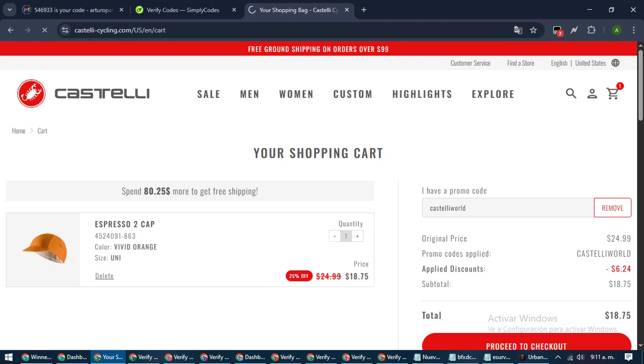644x364 pixels.
Task: Open the SALE menu
Action: pos(209,94)
